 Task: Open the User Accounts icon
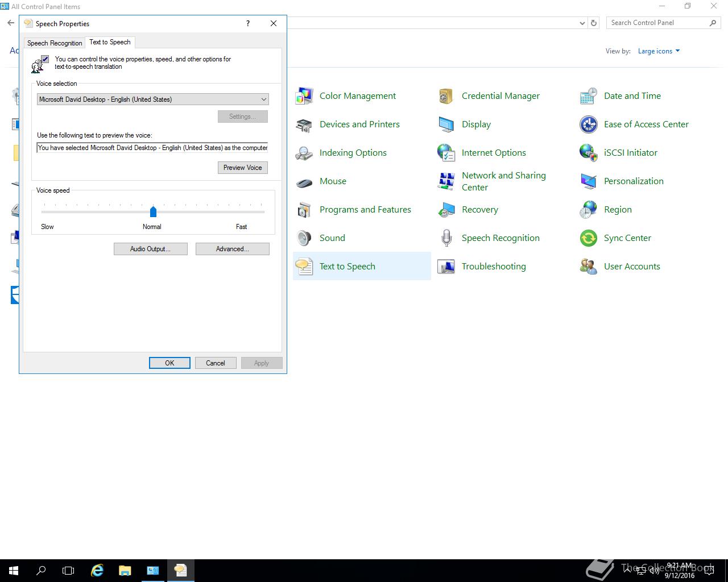(x=589, y=267)
